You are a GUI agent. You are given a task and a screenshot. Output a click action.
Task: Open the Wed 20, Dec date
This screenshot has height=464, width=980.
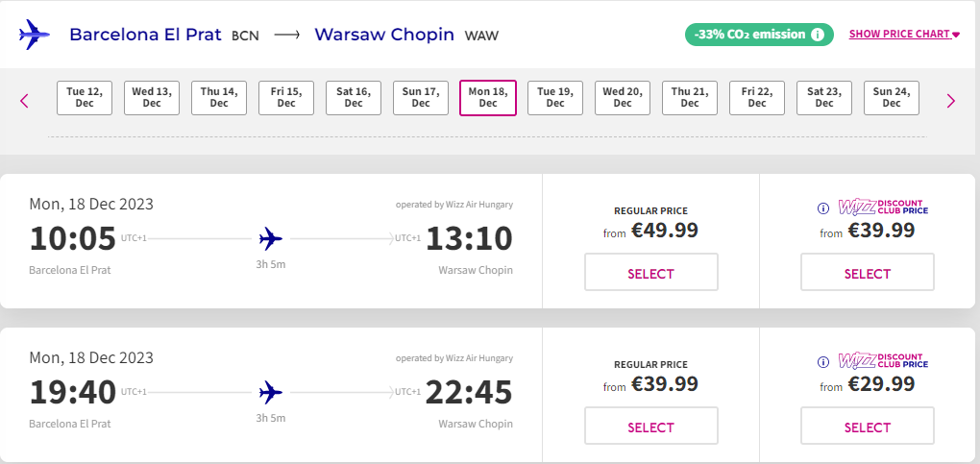pos(623,98)
